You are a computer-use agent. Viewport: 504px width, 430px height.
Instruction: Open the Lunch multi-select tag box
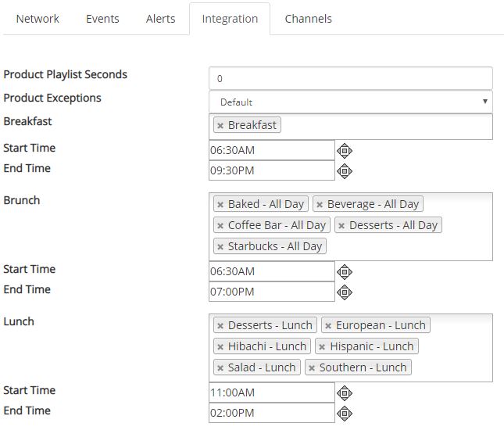(x=351, y=348)
